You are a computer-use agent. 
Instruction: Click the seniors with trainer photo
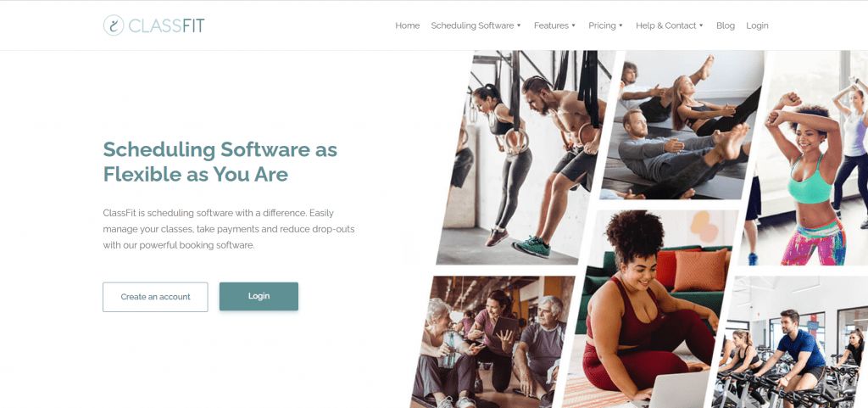pos(492,342)
